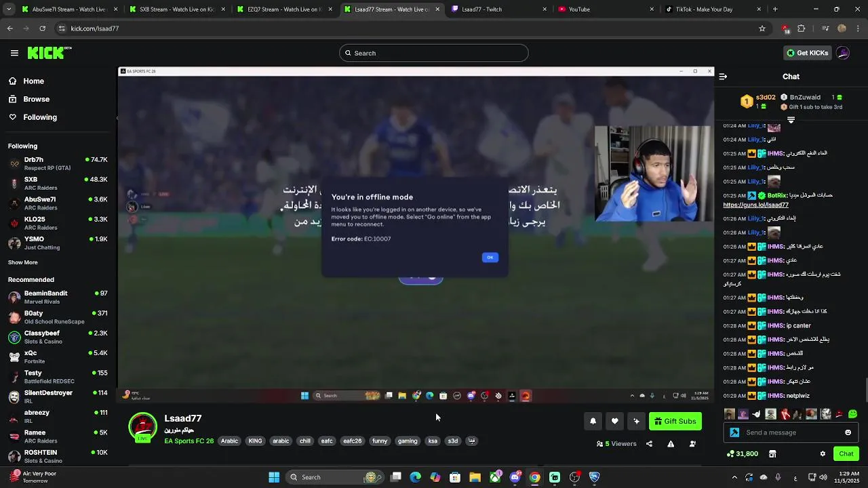The height and width of the screenshot is (488, 868).
Task: Open the viewer list icon beside report
Action: tap(692, 444)
